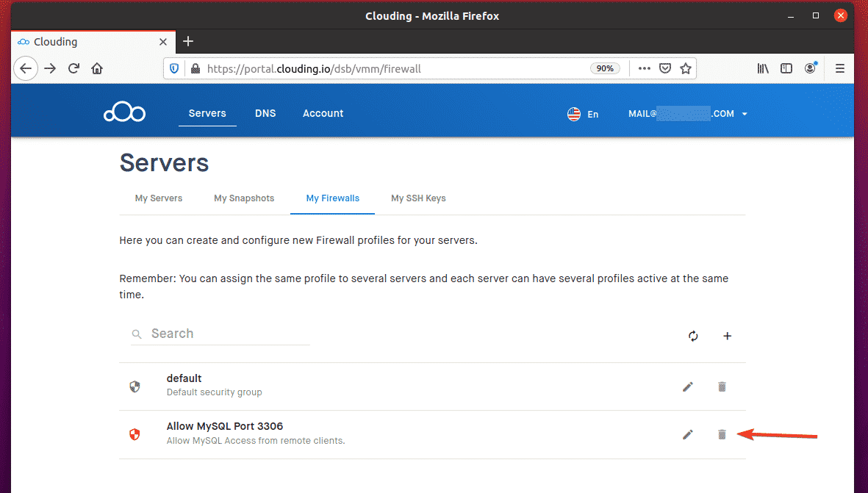The height and width of the screenshot is (493, 868).
Task: Go to the Firefox home page
Action: coord(97,68)
